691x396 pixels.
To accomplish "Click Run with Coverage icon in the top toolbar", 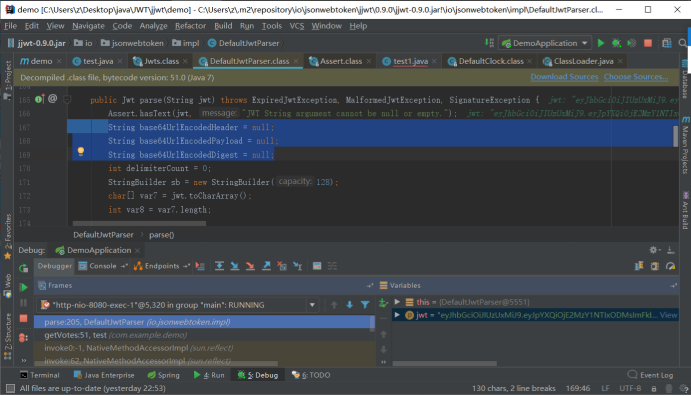I will 632,43.
